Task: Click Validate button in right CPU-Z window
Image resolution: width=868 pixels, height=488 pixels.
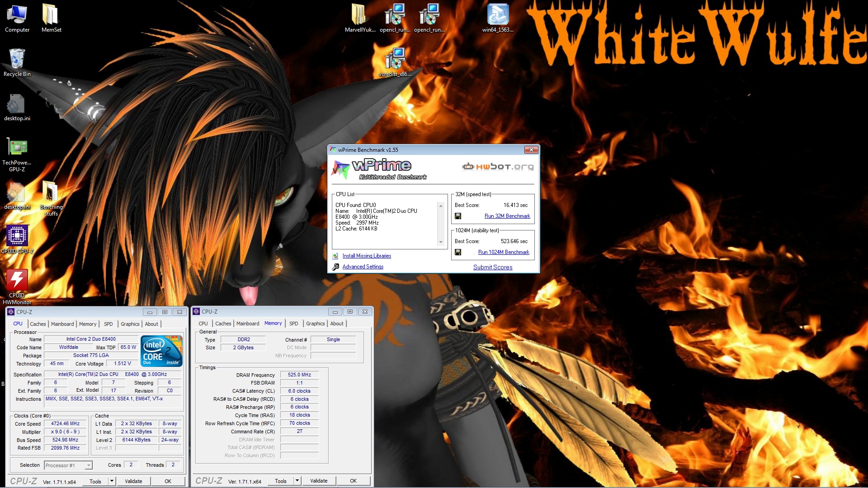Action: tap(319, 481)
